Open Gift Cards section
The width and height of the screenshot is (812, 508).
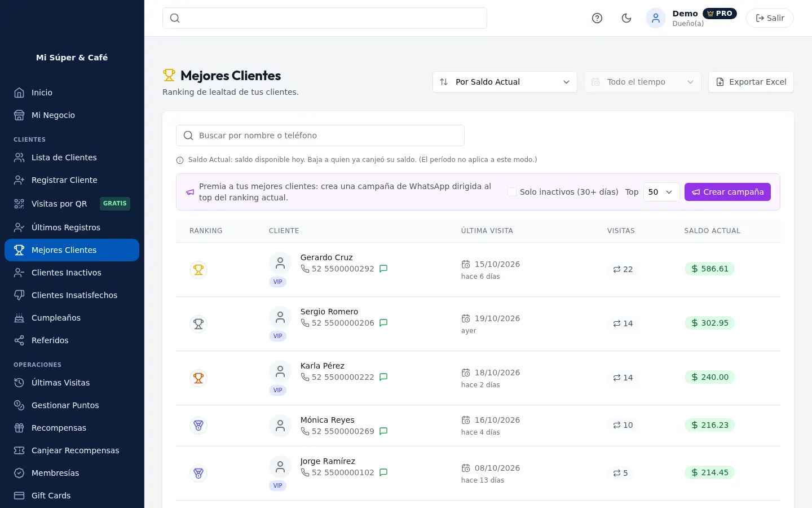coord(72,496)
